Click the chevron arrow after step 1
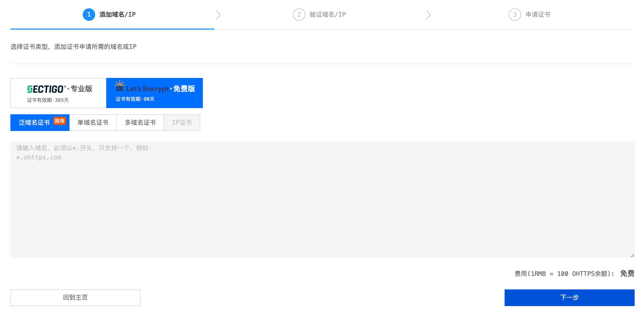This screenshot has width=644, height=318. 218,15
